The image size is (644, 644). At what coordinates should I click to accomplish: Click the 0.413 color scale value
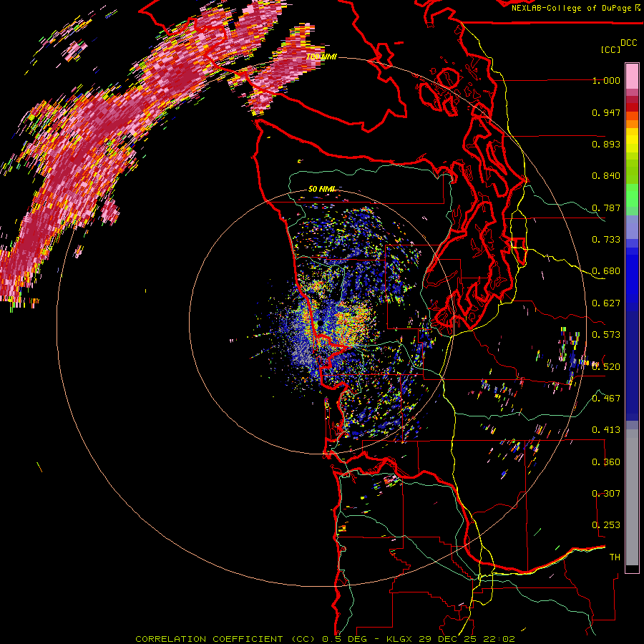point(606,430)
